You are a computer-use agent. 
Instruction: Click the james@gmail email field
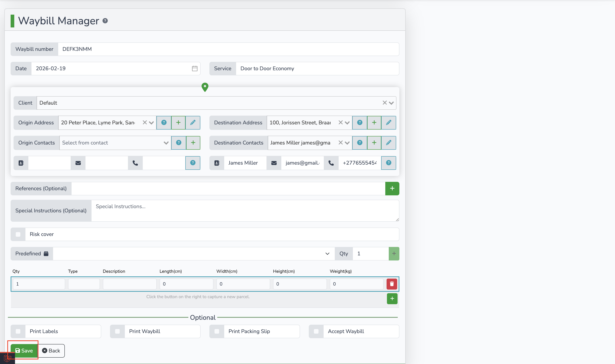303,163
